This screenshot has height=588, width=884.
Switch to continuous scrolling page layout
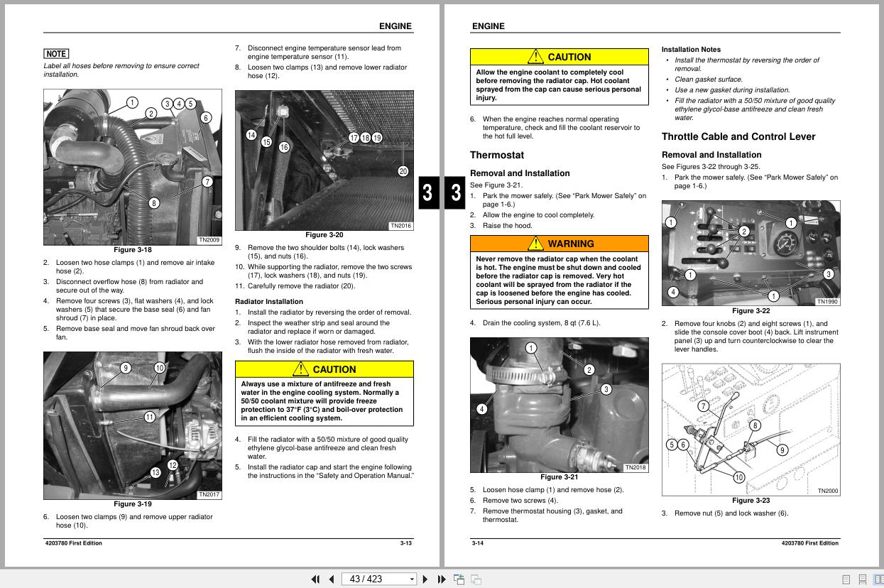coord(862,579)
